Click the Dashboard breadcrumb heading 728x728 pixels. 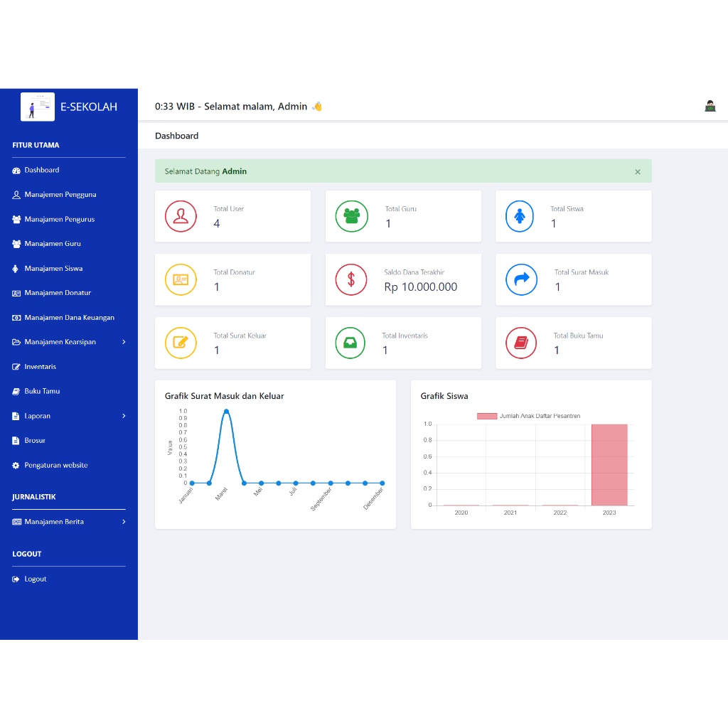176,136
